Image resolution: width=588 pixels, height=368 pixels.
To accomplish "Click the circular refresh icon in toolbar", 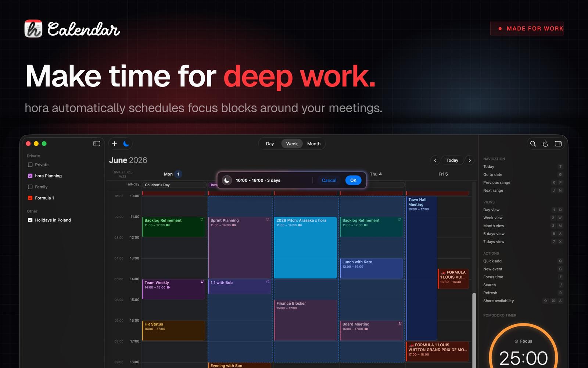I will 545,144.
